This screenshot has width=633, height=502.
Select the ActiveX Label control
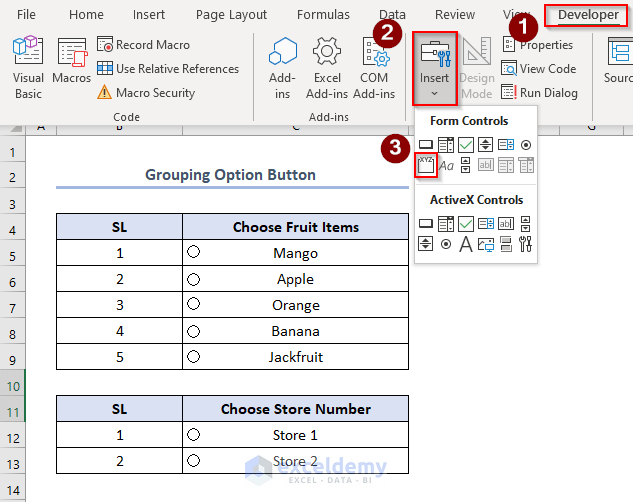point(466,243)
